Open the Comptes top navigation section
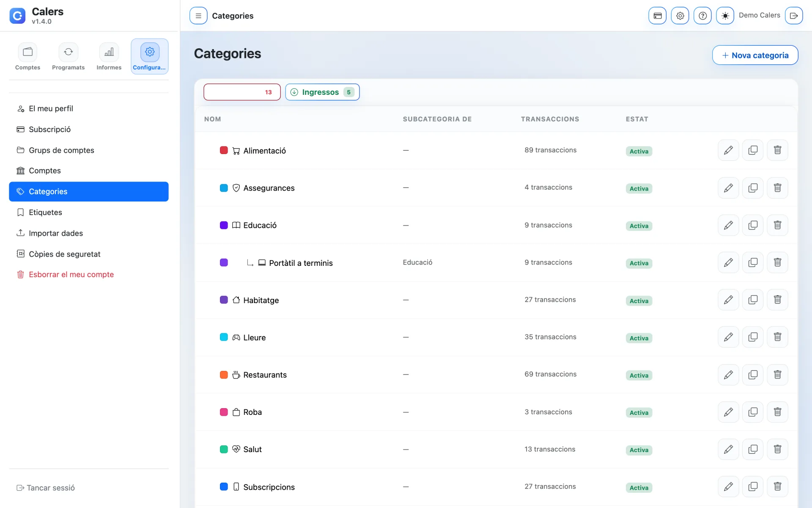This screenshot has width=812, height=508. coord(27,56)
